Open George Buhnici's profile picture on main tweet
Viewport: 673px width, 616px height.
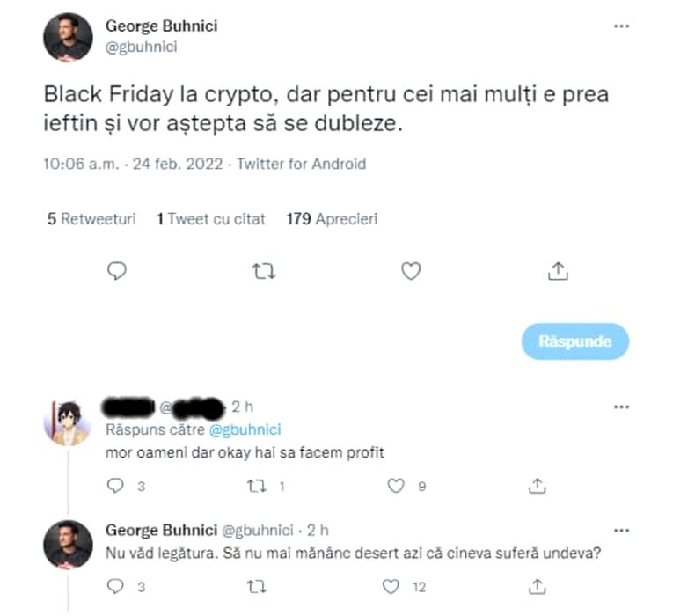(68, 37)
